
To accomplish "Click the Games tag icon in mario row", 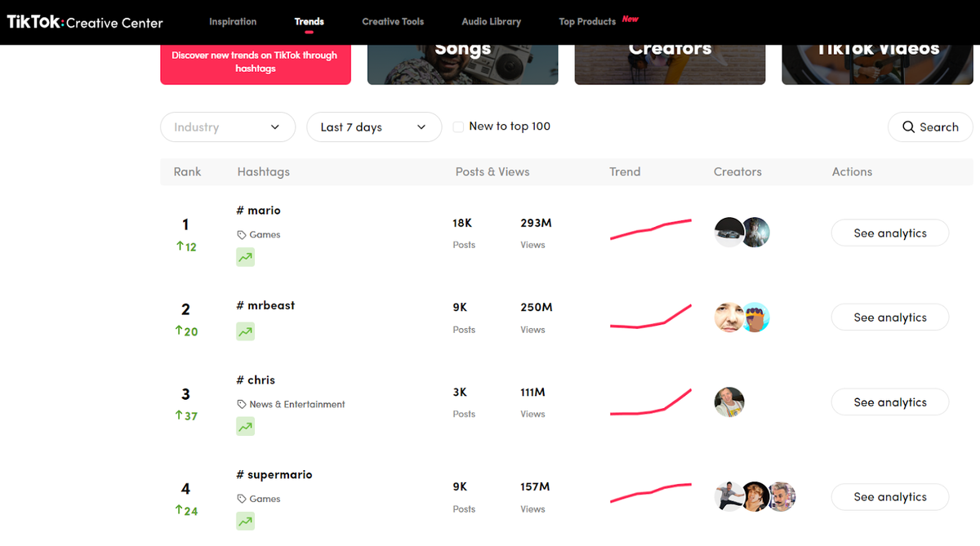I will point(242,235).
